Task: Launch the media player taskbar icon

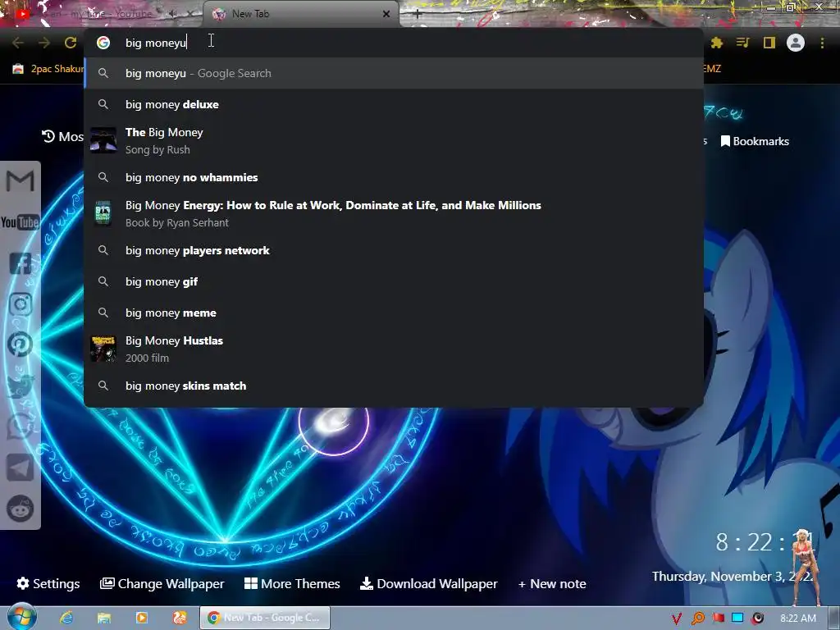Action: (141, 618)
